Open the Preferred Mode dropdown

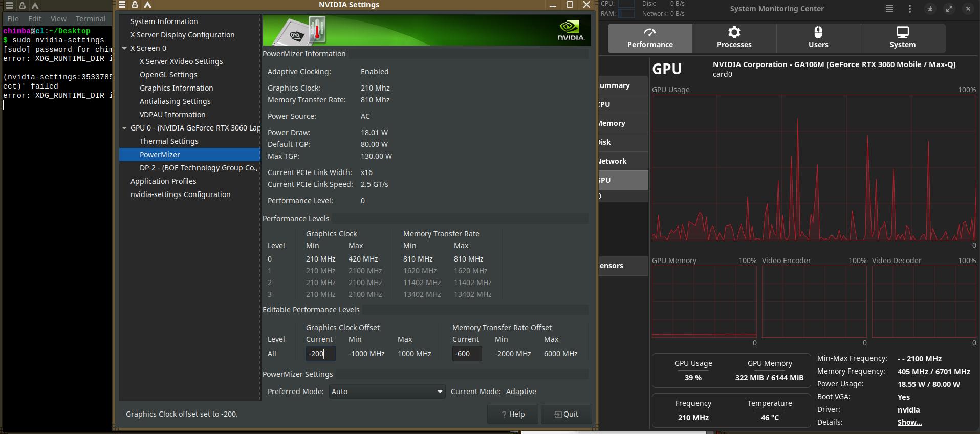[387, 392]
